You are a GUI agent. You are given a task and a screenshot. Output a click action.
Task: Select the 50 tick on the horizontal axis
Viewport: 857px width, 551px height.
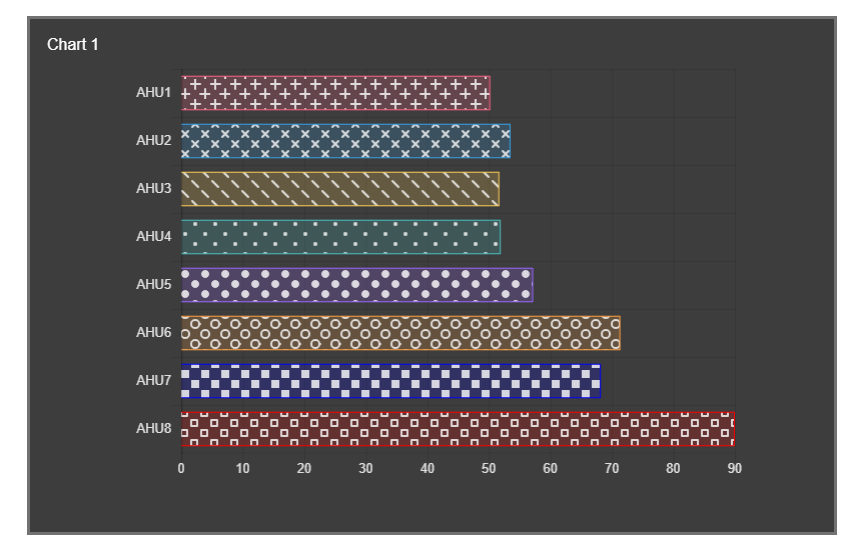(x=489, y=468)
